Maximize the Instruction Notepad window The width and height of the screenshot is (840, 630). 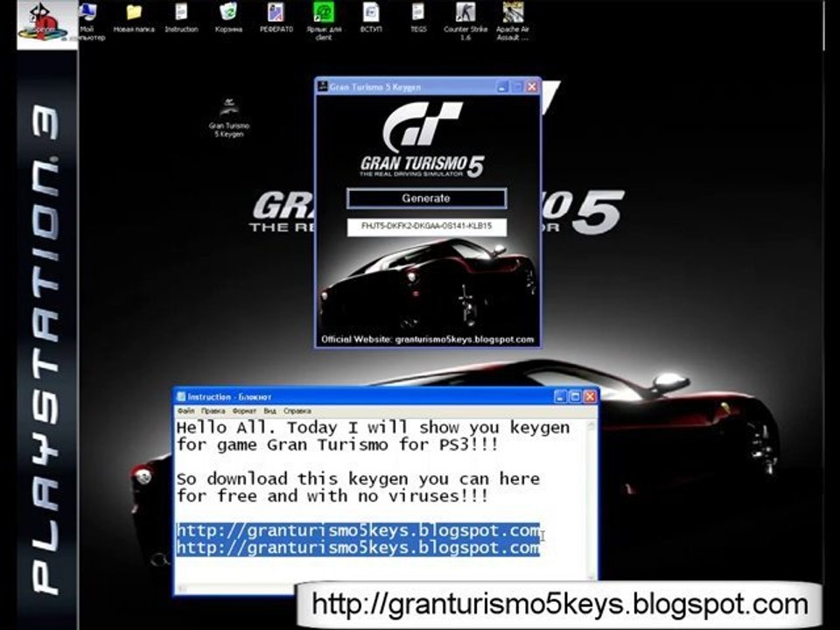576,396
